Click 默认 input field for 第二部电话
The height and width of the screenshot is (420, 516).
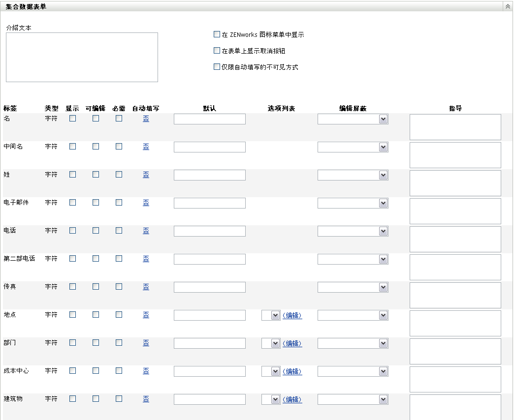(209, 259)
